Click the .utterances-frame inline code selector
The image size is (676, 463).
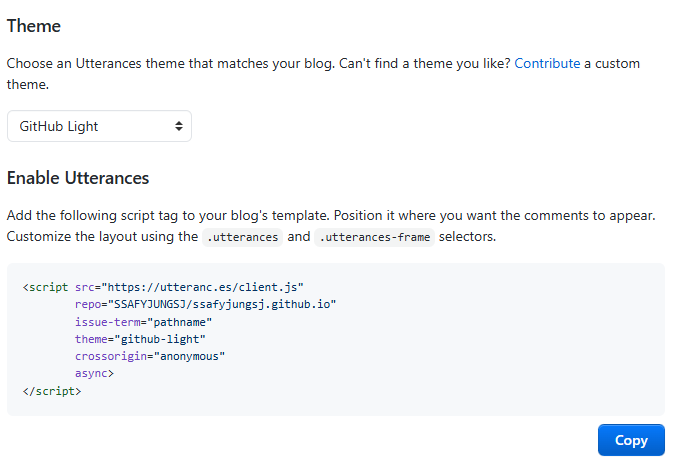[374, 237]
